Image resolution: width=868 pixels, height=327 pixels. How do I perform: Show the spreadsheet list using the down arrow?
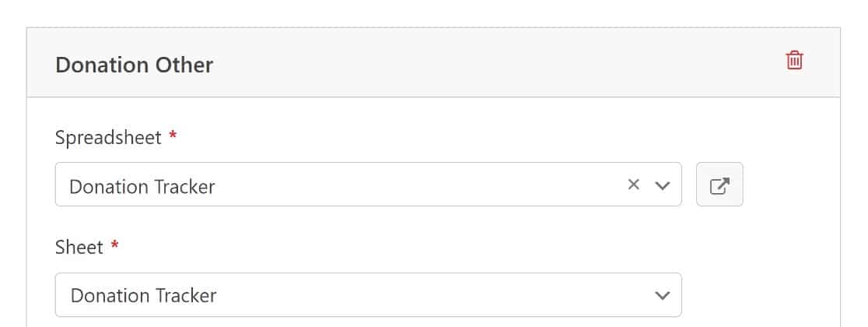(x=663, y=185)
